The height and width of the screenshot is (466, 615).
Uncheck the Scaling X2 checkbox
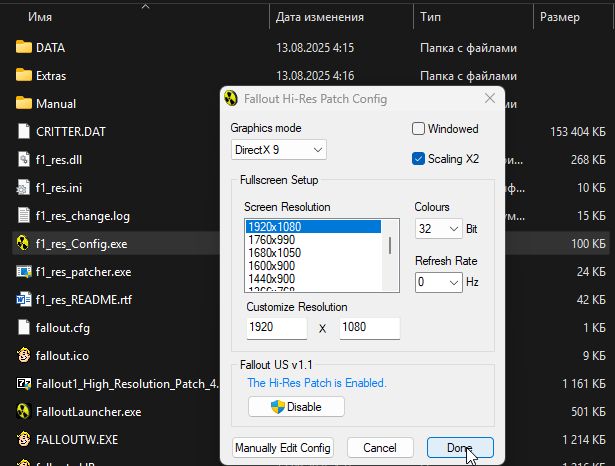(419, 158)
